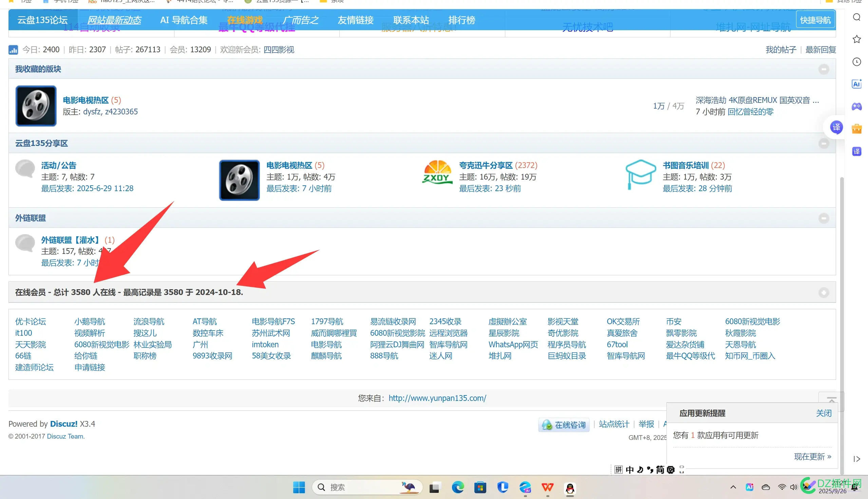Screen dimensions: 868x499
Task: Click the Discuz! link in footer
Action: tap(64, 424)
